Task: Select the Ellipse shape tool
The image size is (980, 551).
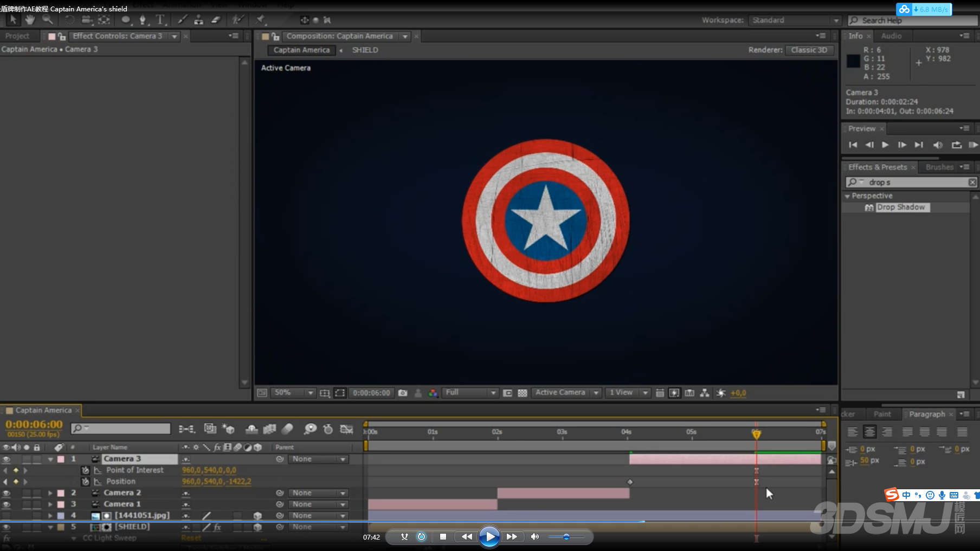Action: 126,20
